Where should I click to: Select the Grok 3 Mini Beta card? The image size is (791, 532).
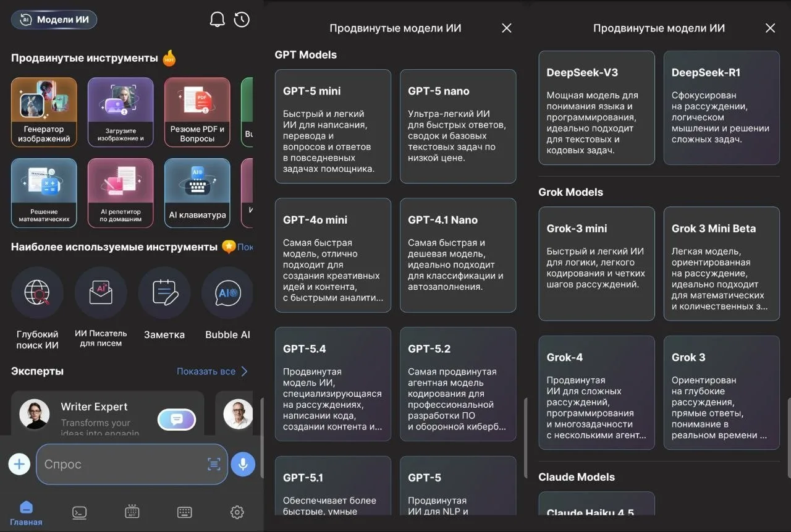coord(722,264)
